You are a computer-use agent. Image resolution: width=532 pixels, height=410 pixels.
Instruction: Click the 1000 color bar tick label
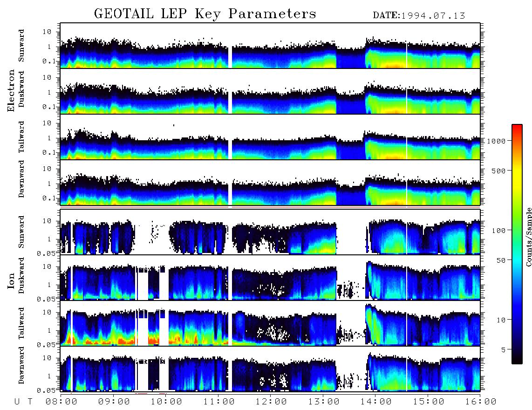pyautogui.click(x=496, y=141)
